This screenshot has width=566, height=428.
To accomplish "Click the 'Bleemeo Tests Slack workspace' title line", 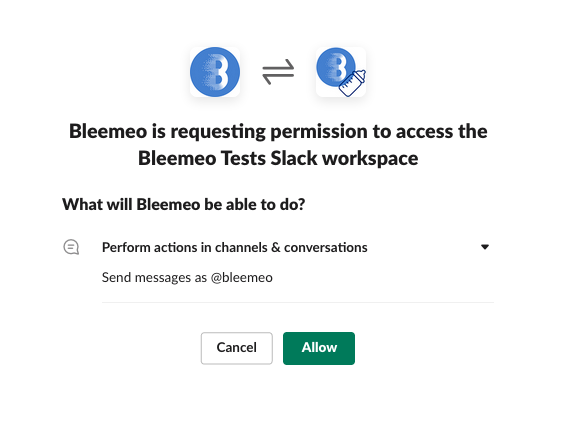I will 278,158.
